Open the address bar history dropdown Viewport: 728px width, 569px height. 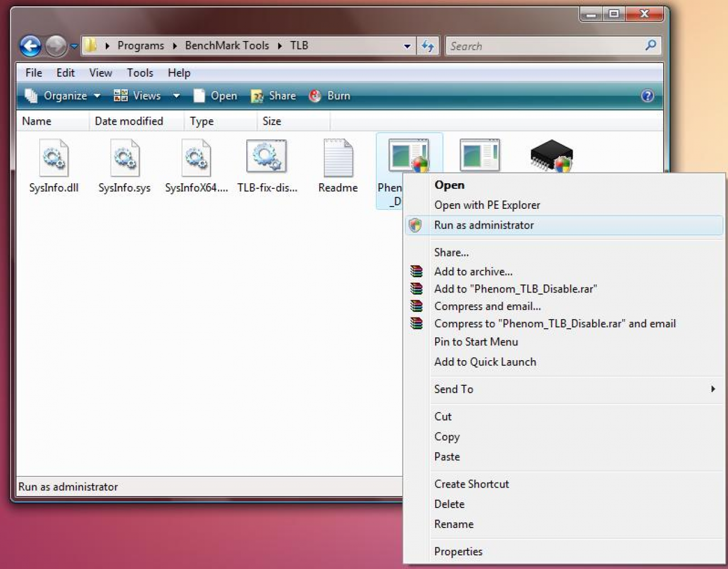click(x=407, y=46)
